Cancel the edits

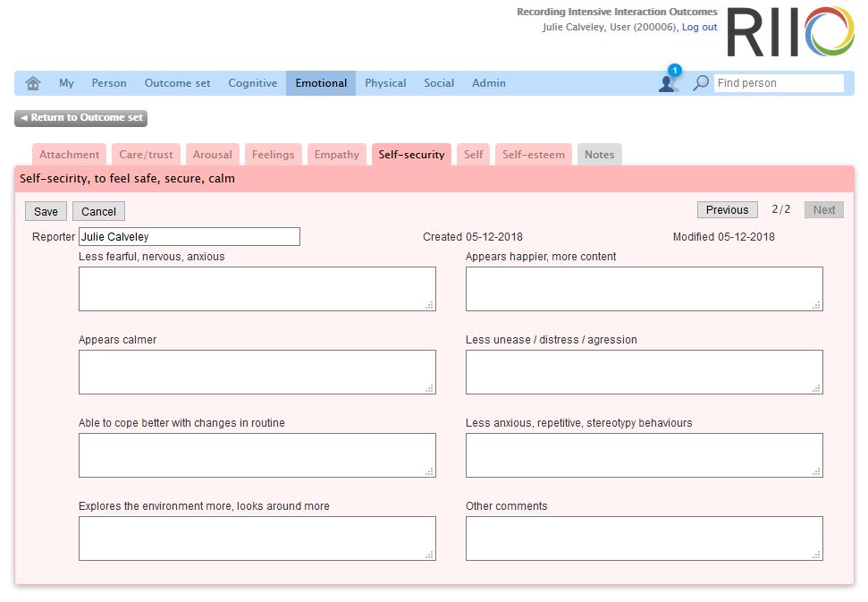[98, 212]
